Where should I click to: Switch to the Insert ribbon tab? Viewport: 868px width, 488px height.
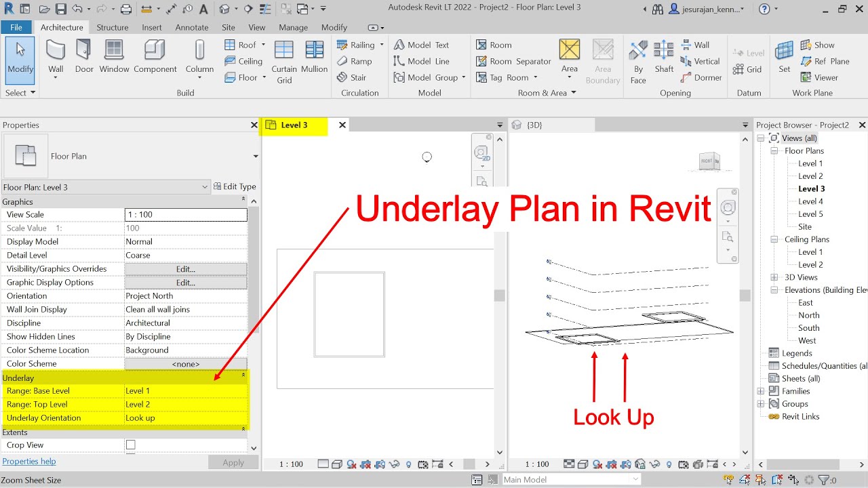(x=152, y=27)
